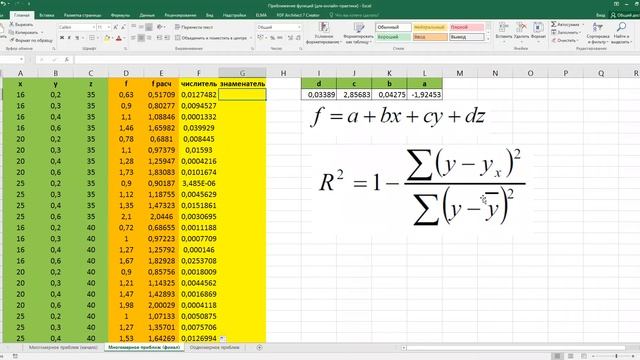Decrease decimal places icon

pos(298,38)
